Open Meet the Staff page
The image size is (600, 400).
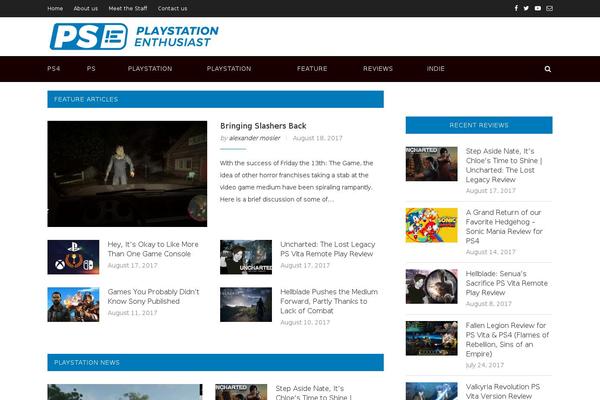click(128, 8)
